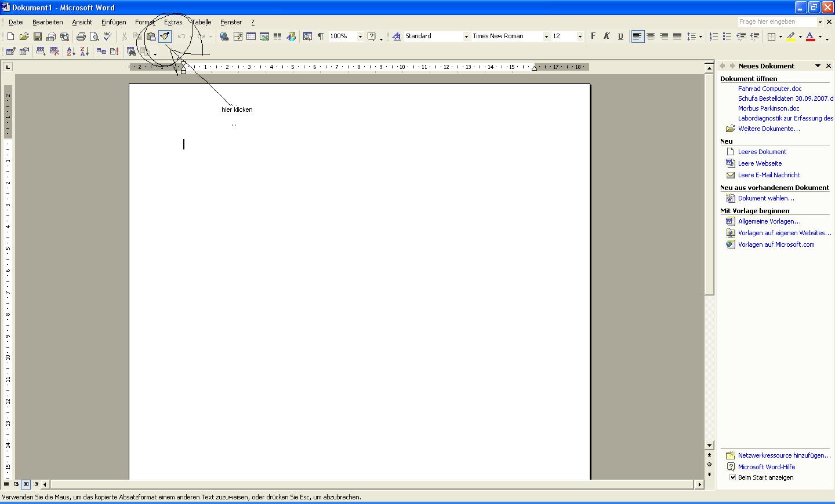This screenshot has width=835, height=504.
Task: Open the Neues Dokument task pane dropdown
Action: (x=818, y=66)
